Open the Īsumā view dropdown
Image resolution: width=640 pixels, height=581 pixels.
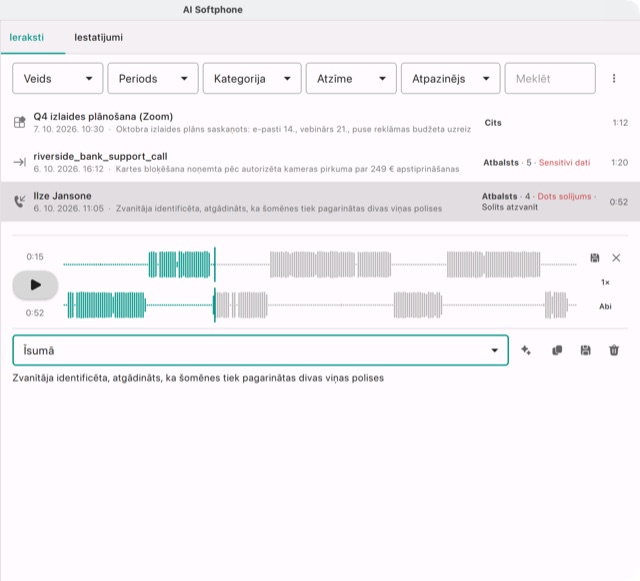[260, 350]
